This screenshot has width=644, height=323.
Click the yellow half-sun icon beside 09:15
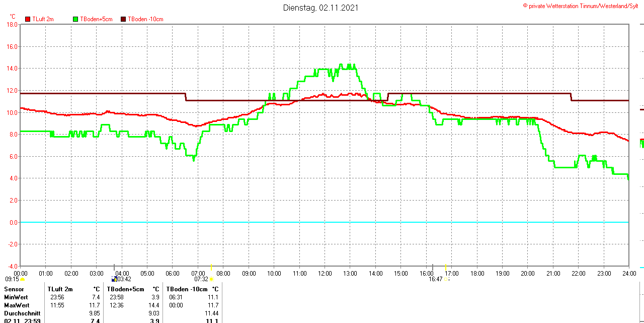(x=22, y=279)
